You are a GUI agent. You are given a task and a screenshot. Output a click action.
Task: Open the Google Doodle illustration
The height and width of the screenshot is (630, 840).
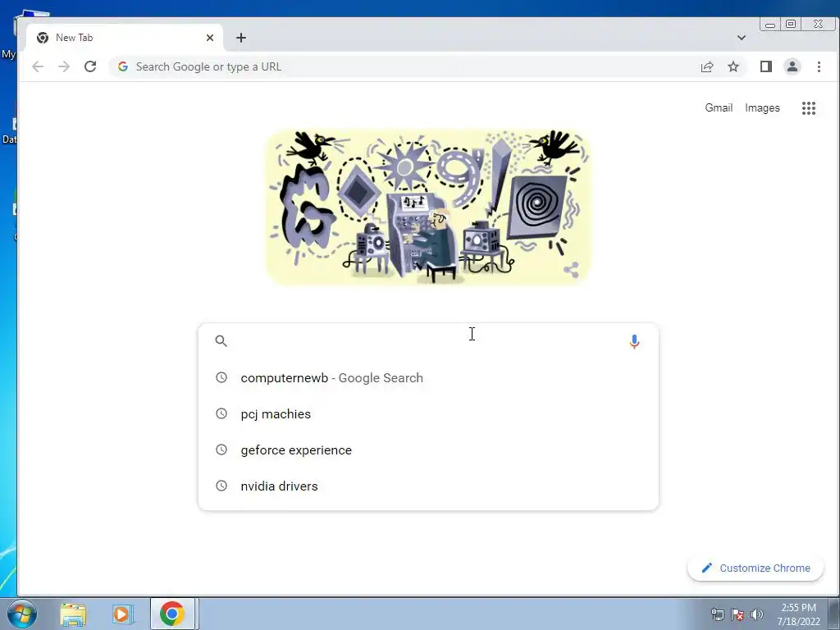(428, 207)
